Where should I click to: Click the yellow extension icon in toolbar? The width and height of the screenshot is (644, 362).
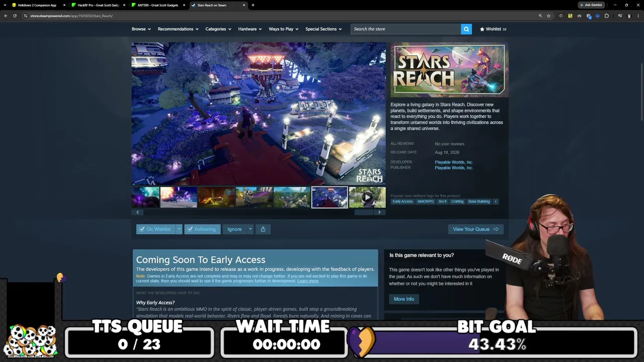coord(570,16)
